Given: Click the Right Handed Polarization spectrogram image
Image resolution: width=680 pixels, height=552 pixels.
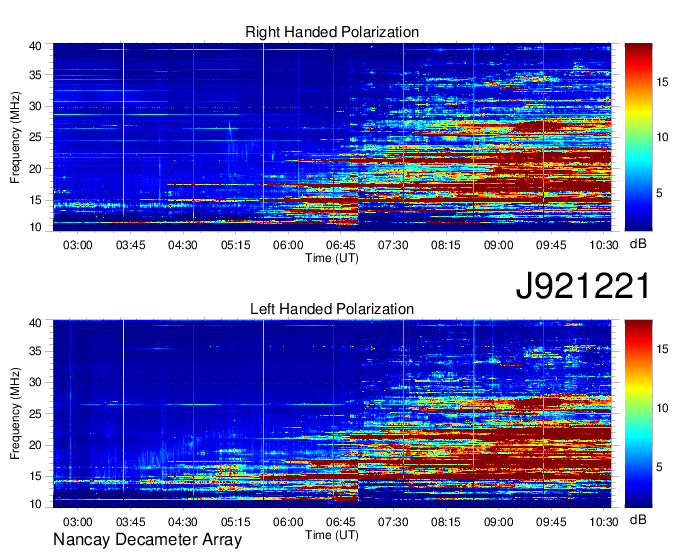Looking at the screenshot, I should [332, 137].
